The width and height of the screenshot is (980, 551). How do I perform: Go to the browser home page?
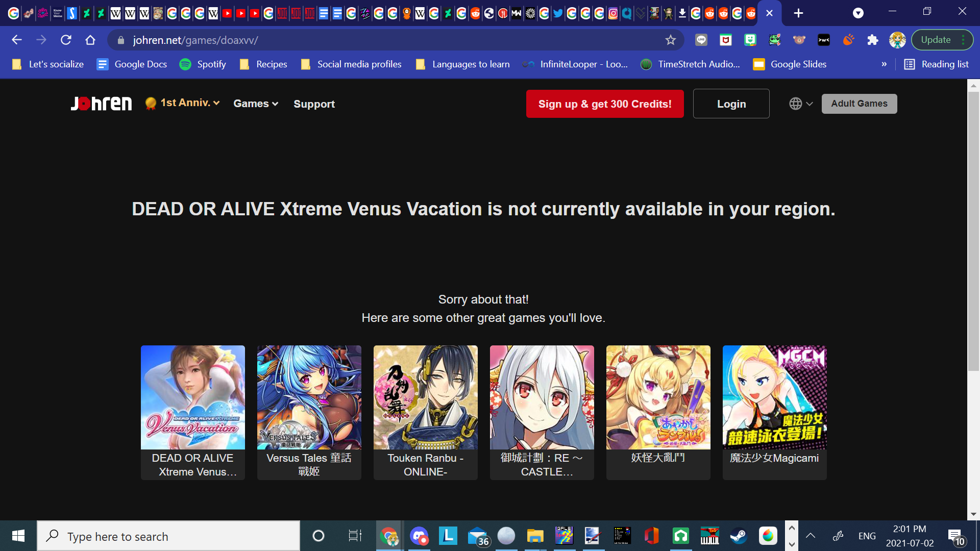[90, 40]
